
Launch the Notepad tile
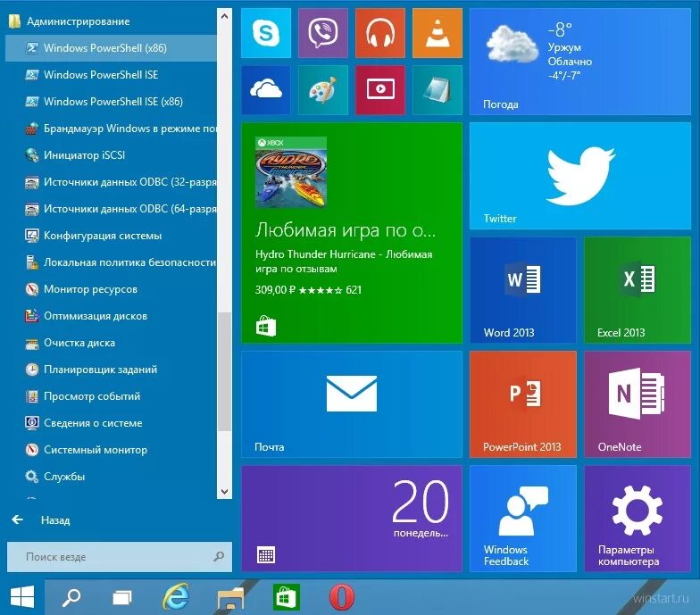pos(437,90)
